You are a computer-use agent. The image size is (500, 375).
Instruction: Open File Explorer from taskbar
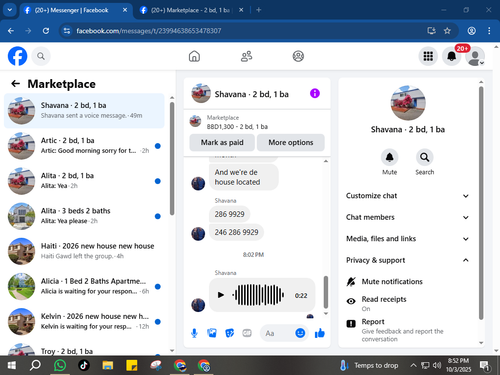click(108, 366)
